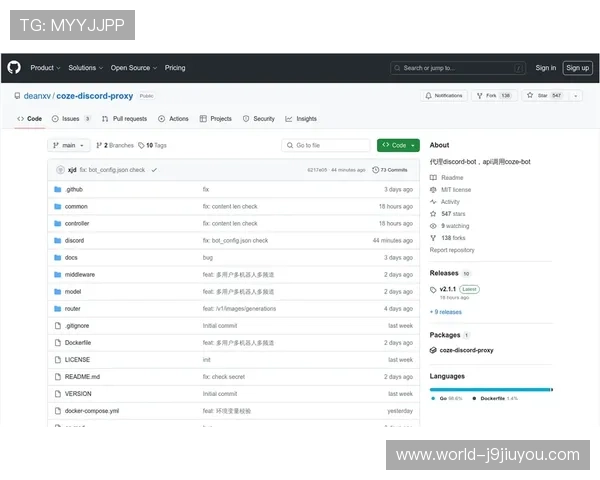Screen dimensions: 600x480
Task: Click the languages color bar
Action: 490,389
